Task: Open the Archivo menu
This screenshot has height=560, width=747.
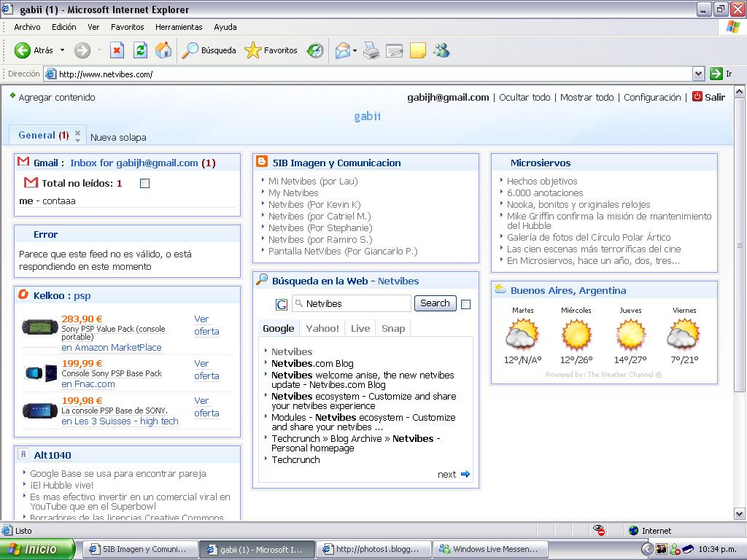Action: (27, 27)
